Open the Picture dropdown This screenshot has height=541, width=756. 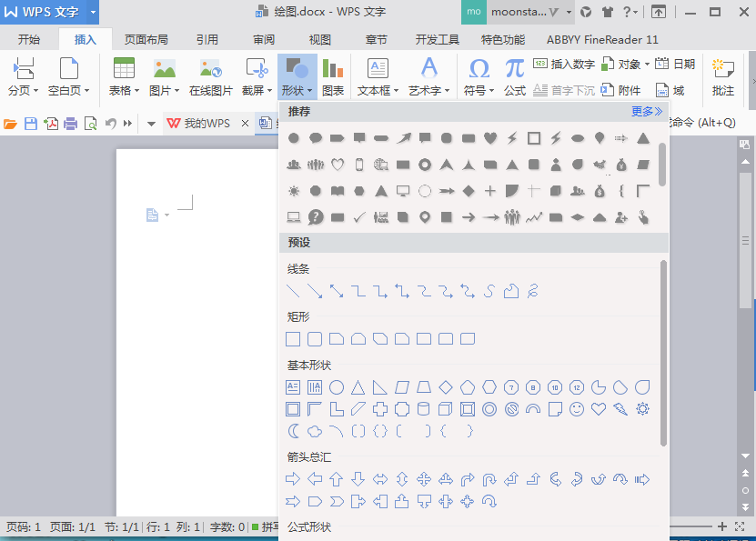[x=165, y=76]
